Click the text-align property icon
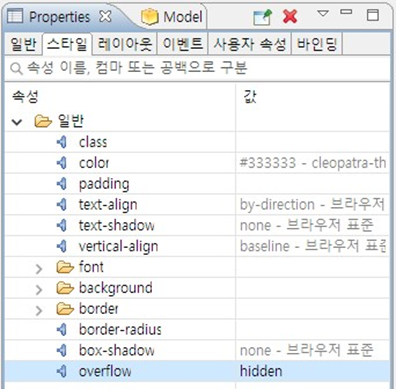This screenshot has height=389, width=396. tap(62, 204)
